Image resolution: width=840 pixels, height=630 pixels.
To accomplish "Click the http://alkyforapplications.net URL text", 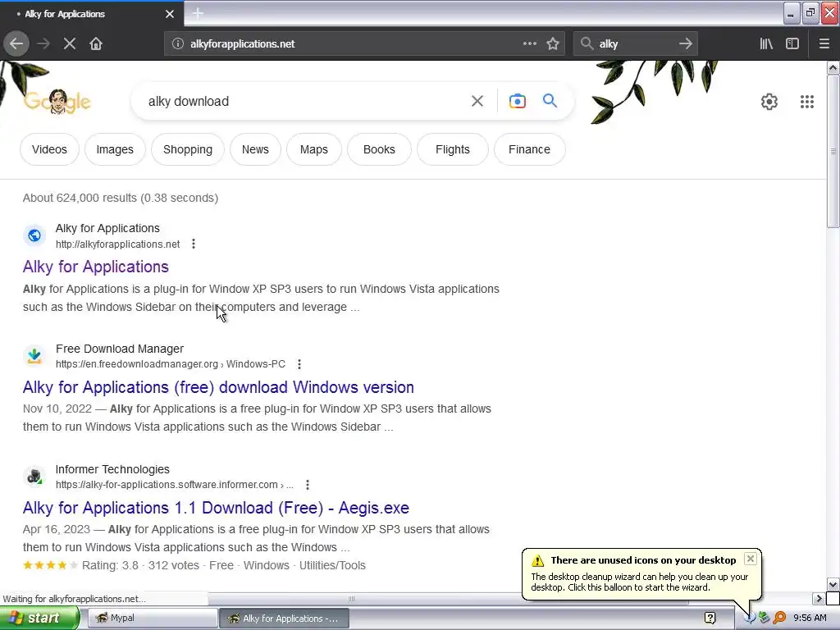I will pos(118,244).
